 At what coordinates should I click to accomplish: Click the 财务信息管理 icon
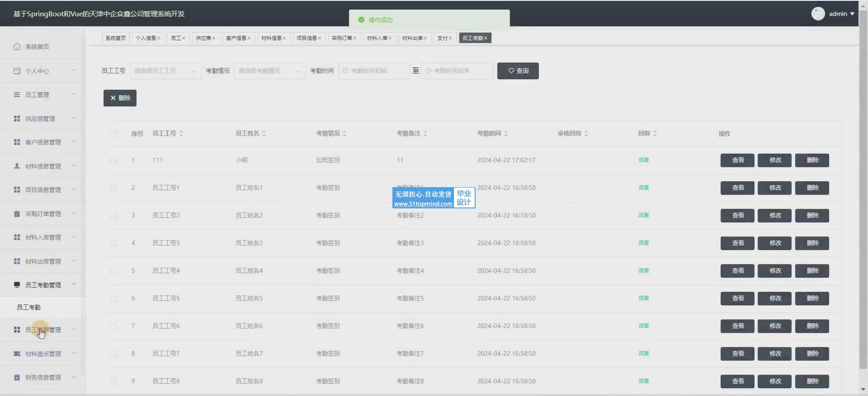[17, 377]
